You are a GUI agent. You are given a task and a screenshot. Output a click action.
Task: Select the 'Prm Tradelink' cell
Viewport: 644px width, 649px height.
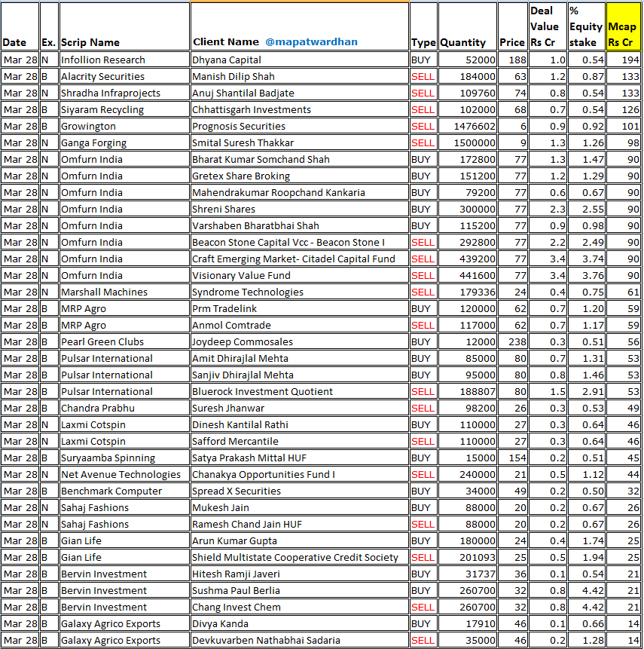300,308
